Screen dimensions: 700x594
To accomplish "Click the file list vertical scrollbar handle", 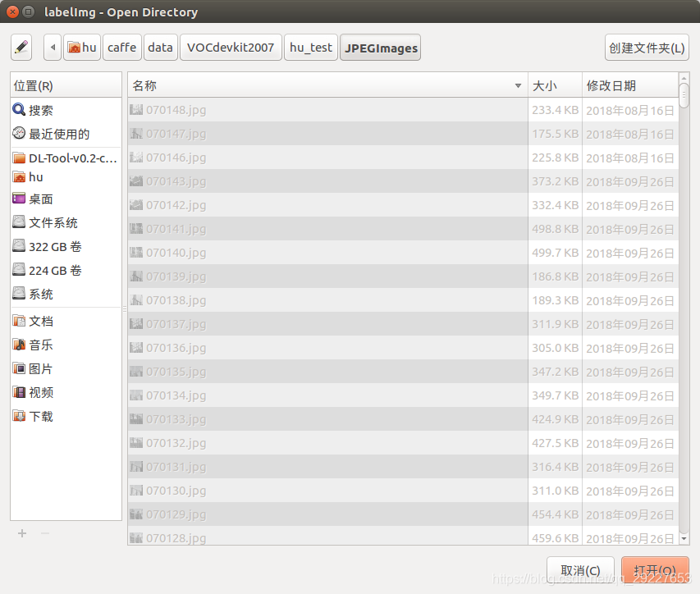I will click(684, 95).
